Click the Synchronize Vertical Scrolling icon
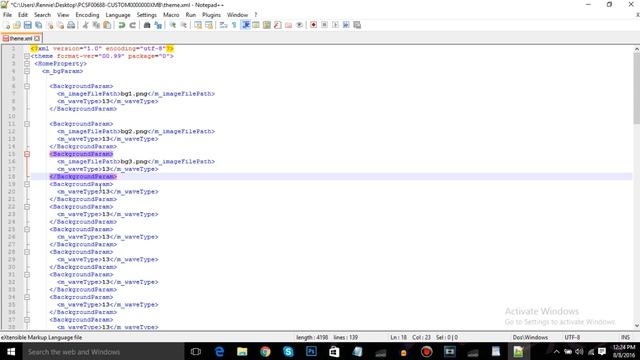 [x=198, y=25]
